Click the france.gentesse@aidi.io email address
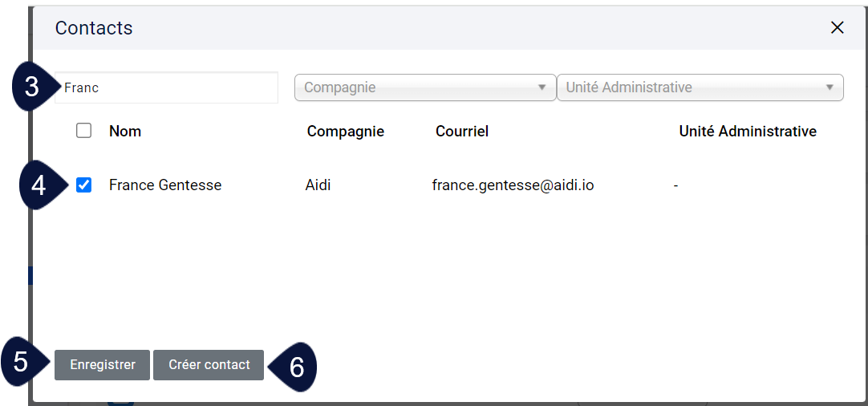Screen dimensions: 868x406 [513, 185]
